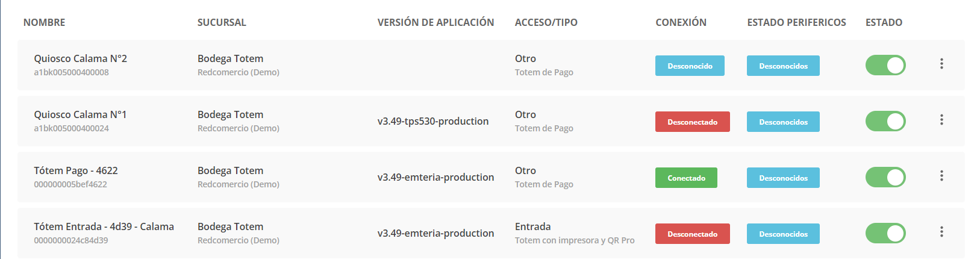Viewport: 980px width, 259px height.
Task: Select the Quiosco Calama N°1 device name
Action: [80, 114]
